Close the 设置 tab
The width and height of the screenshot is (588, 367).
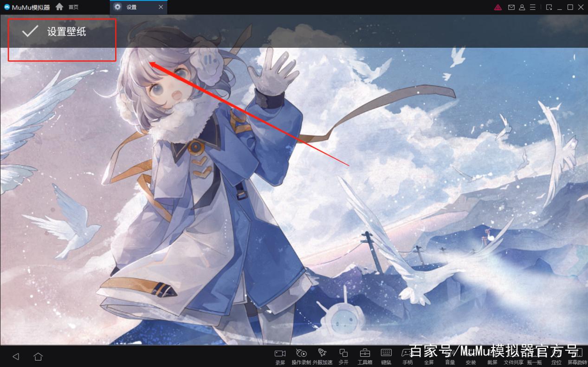point(161,7)
